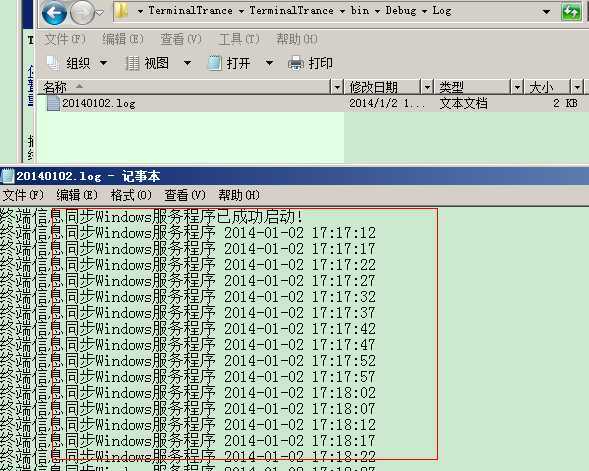Click the Notepad icon in the title bar
589x471 pixels.
(x=8, y=176)
